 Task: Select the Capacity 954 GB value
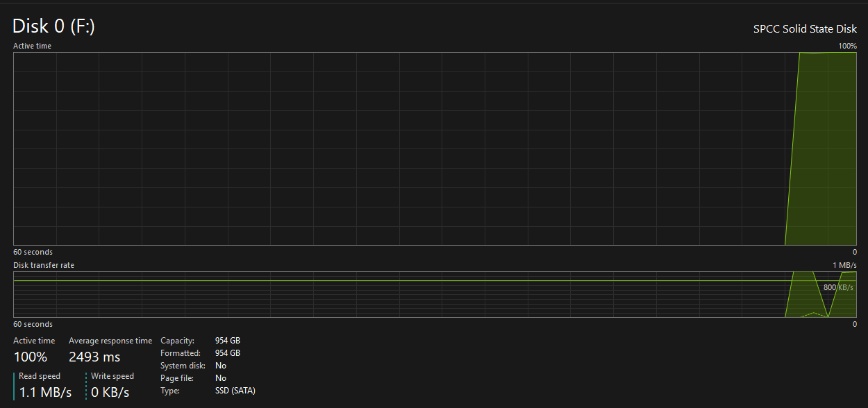coord(227,341)
